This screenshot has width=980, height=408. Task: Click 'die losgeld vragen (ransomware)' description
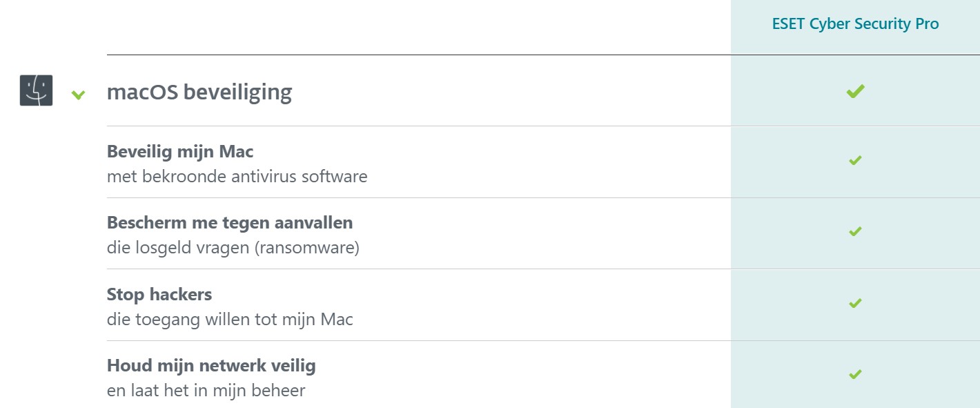coord(233,247)
